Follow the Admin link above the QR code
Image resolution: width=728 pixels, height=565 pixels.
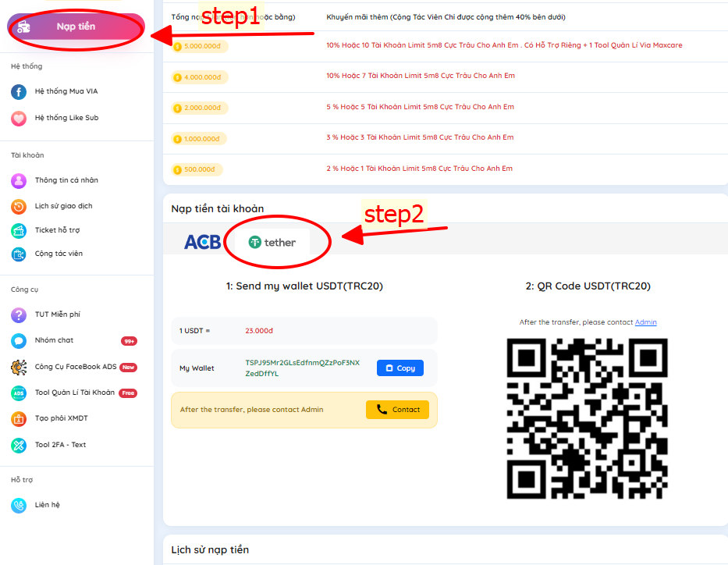pyautogui.click(x=645, y=322)
